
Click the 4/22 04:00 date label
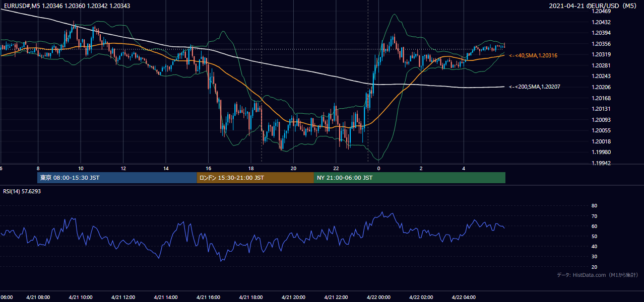tap(464, 297)
